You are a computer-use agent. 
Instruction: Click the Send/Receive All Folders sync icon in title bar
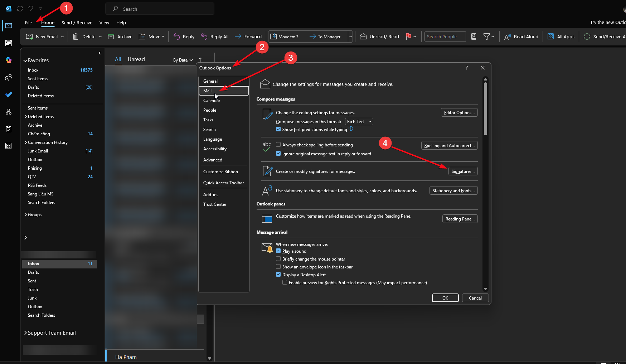tap(20, 9)
